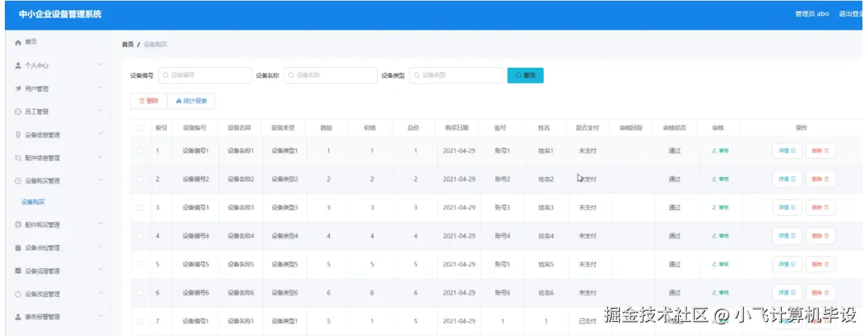
Task: Click the search icon inside 设备类型 field
Action: [417, 75]
